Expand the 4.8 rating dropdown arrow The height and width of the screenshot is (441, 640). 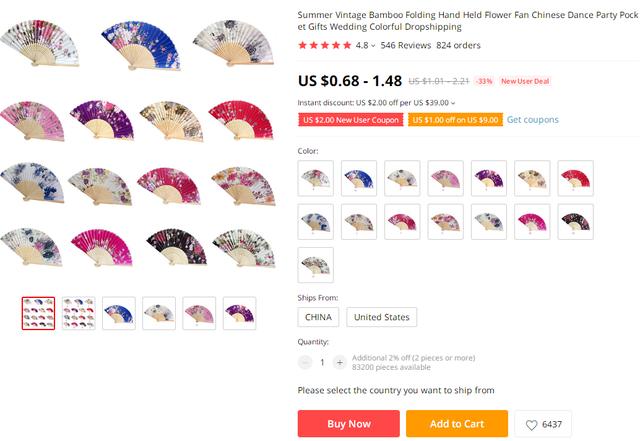(373, 46)
